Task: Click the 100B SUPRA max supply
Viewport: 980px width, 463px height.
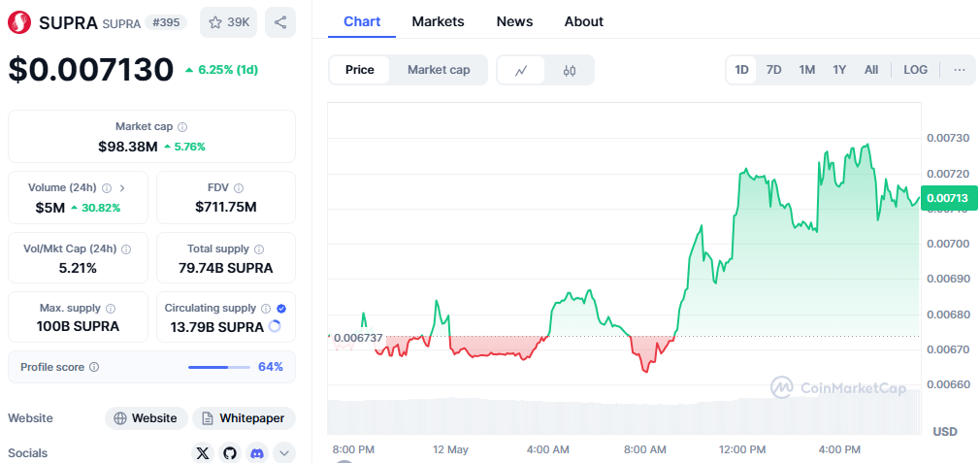Action: [79, 326]
